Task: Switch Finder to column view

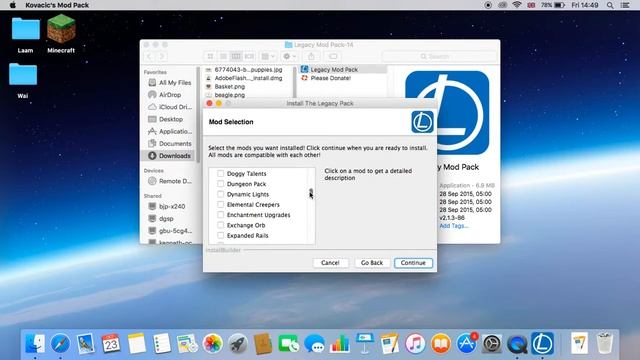Action: tap(236, 56)
